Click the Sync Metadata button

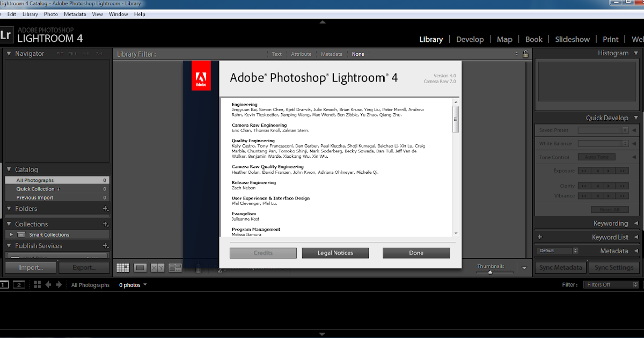tap(561, 268)
